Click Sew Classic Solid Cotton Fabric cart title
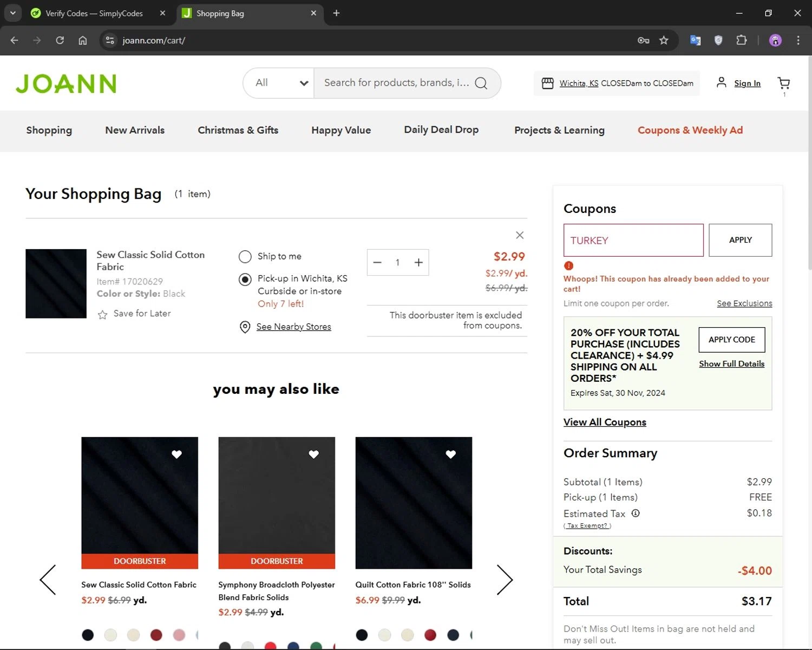 pyautogui.click(x=150, y=261)
